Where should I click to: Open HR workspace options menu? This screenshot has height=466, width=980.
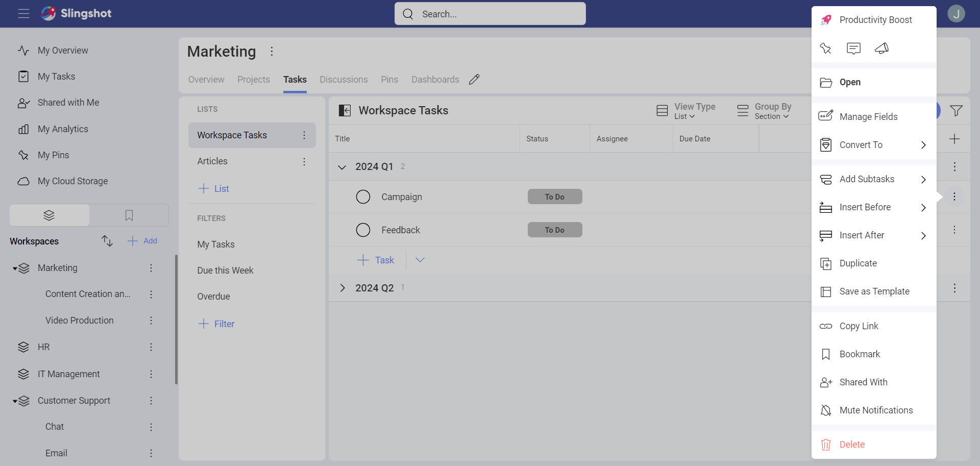(x=151, y=347)
